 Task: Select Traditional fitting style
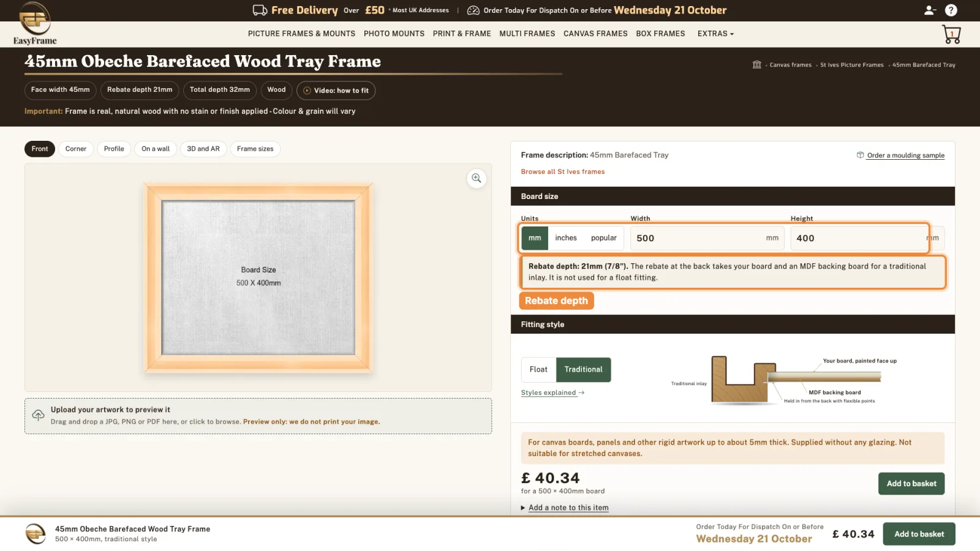click(584, 370)
